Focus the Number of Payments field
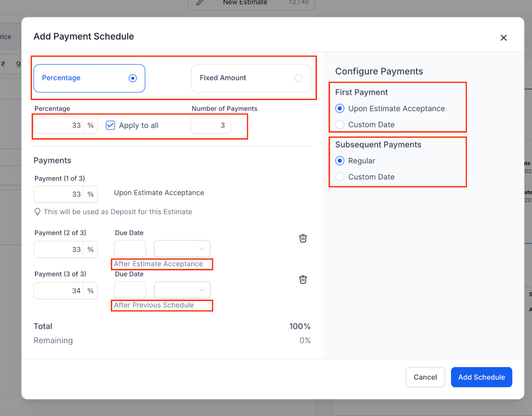Screen dimensions: 532x416 (x=210, y=126)
